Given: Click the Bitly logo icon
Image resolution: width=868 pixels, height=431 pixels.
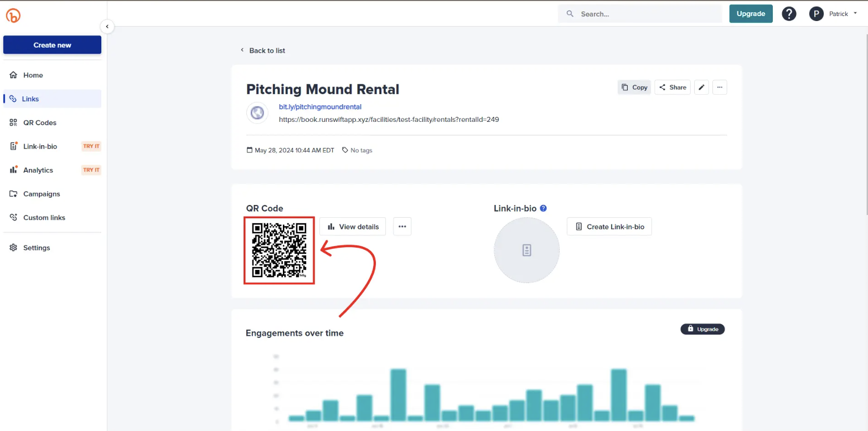Looking at the screenshot, I should pos(13,15).
